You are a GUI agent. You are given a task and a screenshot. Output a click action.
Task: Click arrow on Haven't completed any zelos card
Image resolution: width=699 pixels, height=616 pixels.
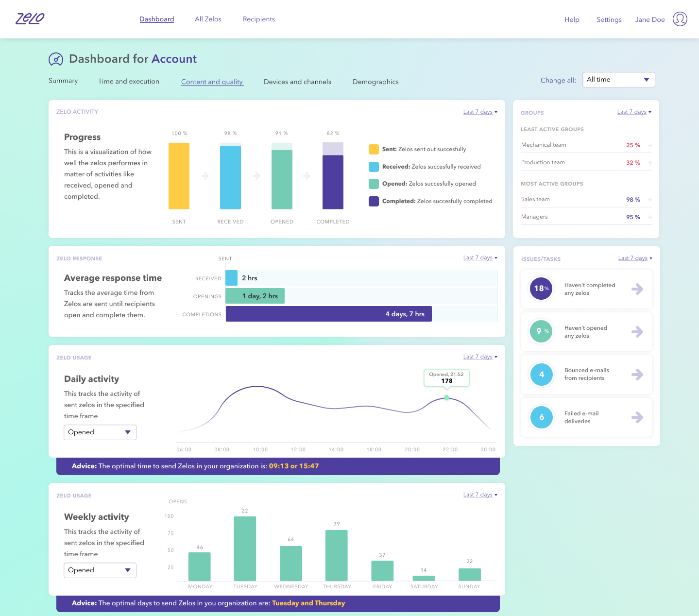[637, 289]
